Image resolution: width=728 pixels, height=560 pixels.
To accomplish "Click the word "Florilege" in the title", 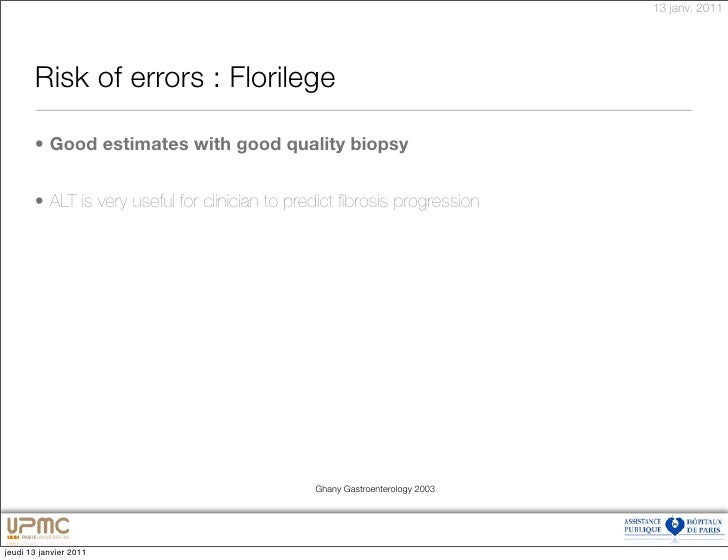I will point(282,77).
